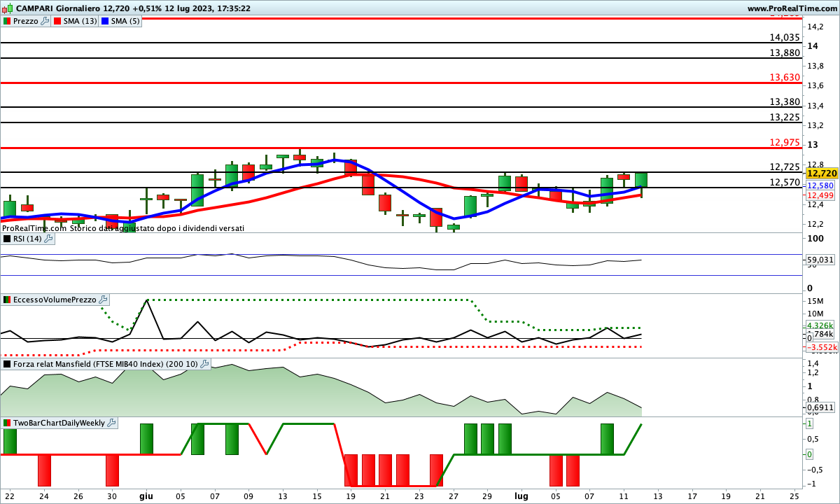Click the red 12,499 SMA value tag
840x504 pixels.
[x=820, y=195]
